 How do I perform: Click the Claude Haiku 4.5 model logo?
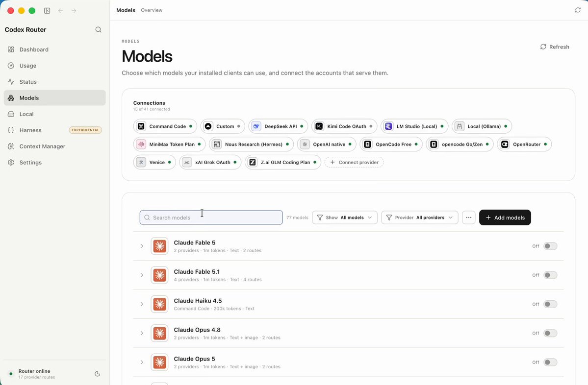159,304
